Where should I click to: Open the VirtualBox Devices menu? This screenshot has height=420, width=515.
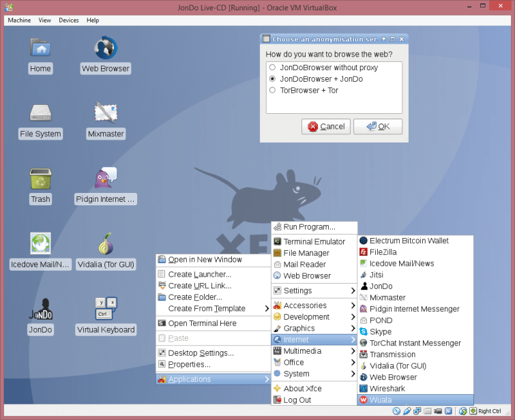point(69,20)
